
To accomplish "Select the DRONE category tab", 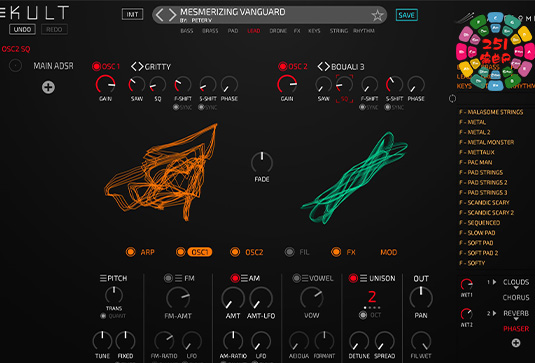I will (278, 31).
